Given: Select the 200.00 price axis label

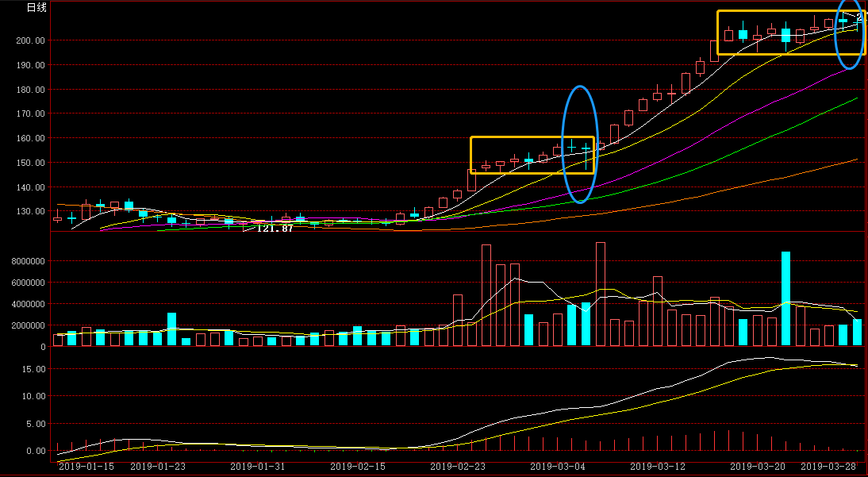Looking at the screenshot, I should pyautogui.click(x=31, y=40).
